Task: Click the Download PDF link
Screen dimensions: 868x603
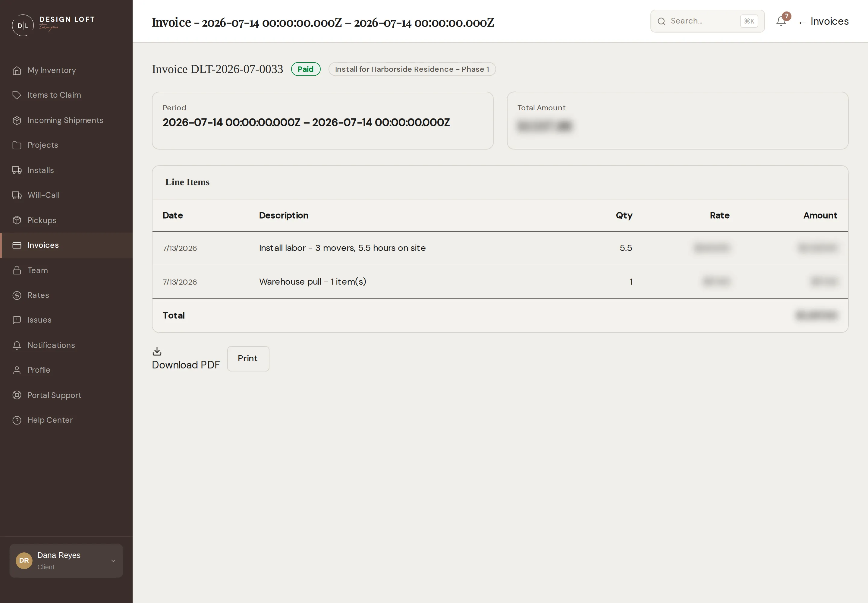Action: 186,358
